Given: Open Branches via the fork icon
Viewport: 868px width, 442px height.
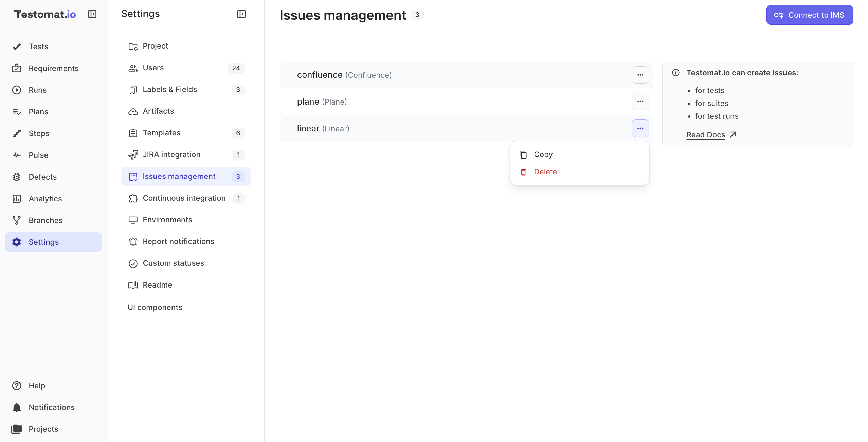Looking at the screenshot, I should tap(17, 220).
